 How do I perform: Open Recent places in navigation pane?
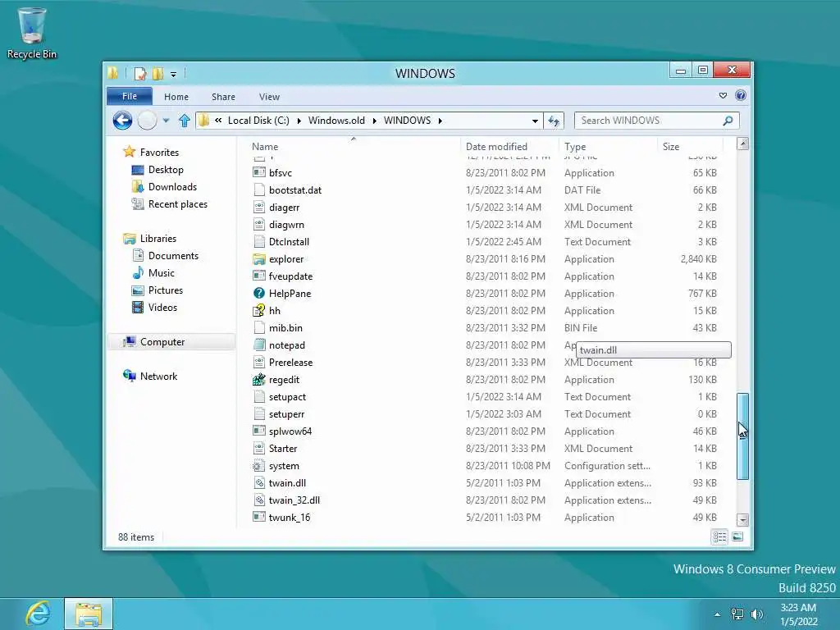(x=177, y=204)
